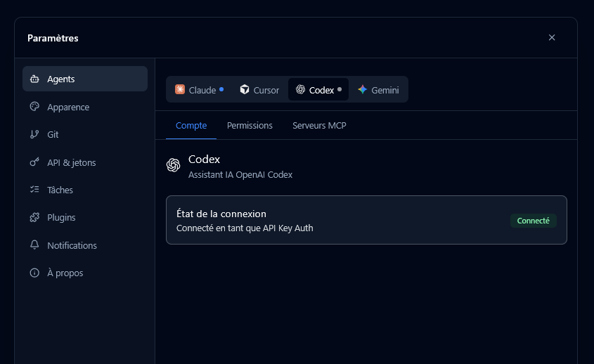Click the Plugins puzzle icon
The width and height of the screenshot is (594, 364).
(34, 217)
